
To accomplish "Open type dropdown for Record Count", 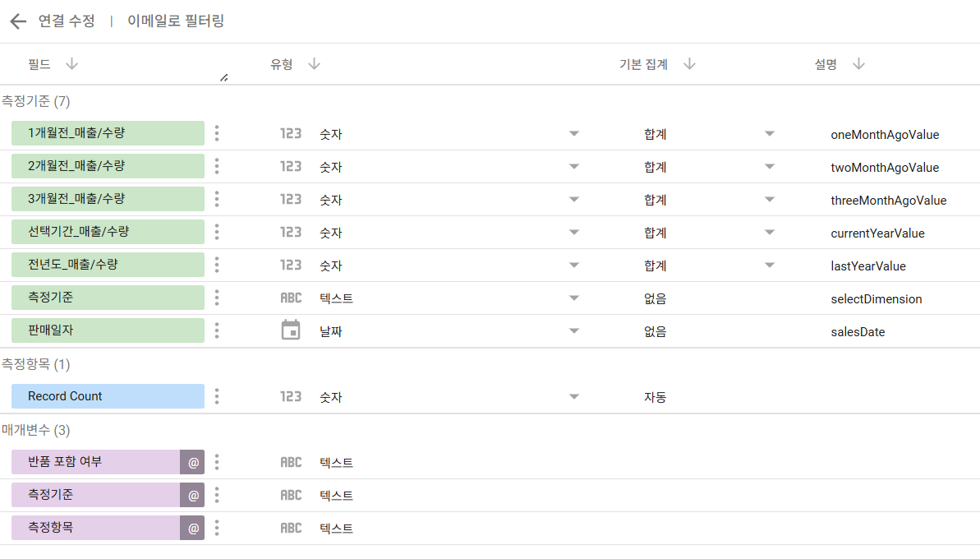I will 573,396.
